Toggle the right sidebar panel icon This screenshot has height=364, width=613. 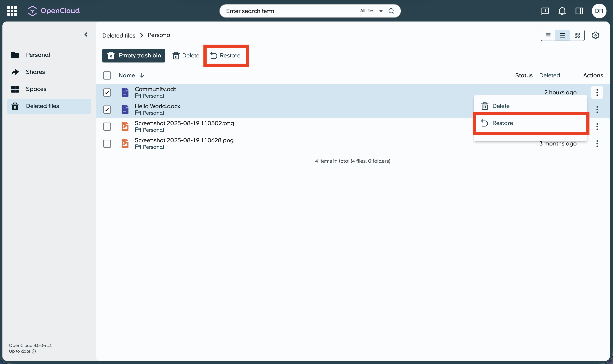[x=579, y=11]
